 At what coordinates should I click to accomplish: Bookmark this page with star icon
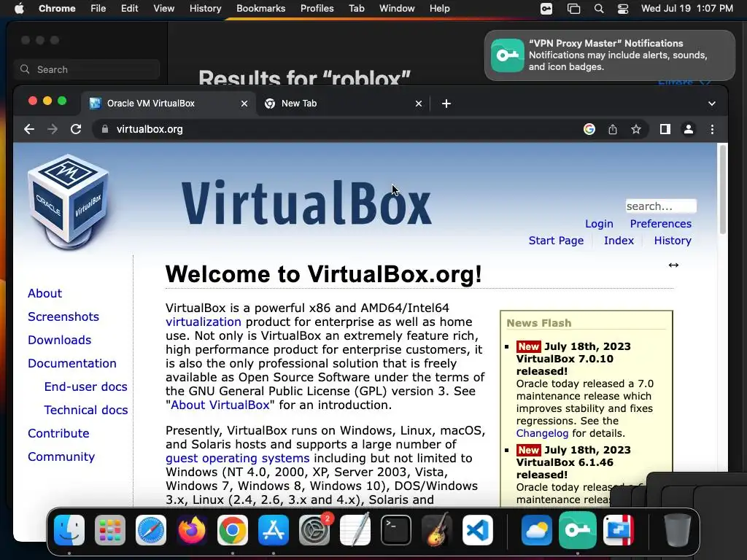coord(636,129)
